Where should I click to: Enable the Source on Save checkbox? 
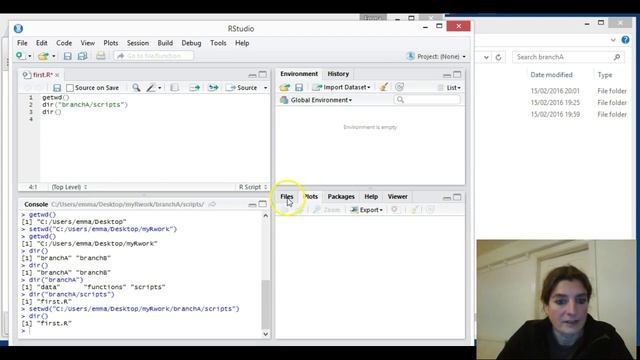[70, 88]
